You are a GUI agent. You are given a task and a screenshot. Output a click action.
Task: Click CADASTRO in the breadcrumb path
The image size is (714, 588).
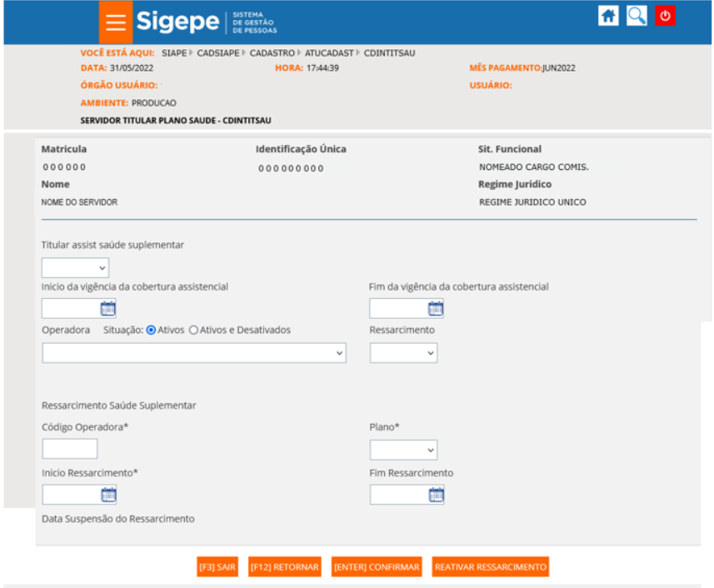(272, 52)
